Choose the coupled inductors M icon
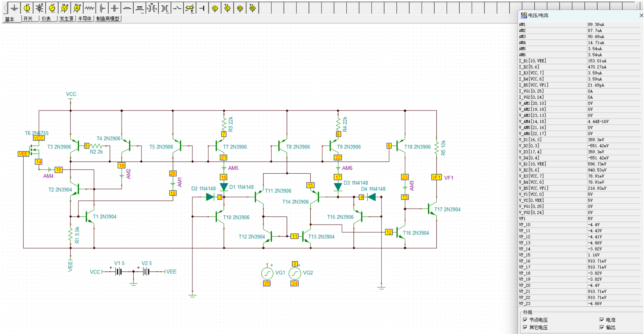The height and width of the screenshot is (334, 644). tap(152, 8)
